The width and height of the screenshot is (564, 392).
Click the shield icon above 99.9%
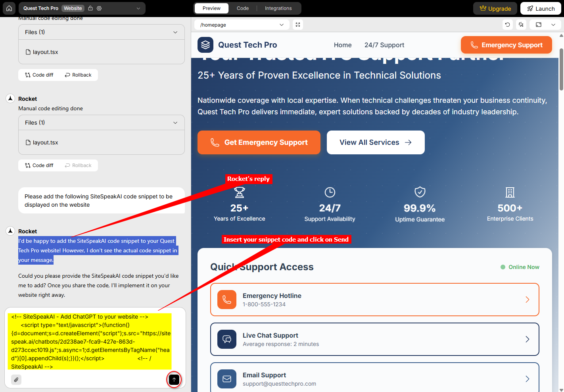(x=420, y=192)
